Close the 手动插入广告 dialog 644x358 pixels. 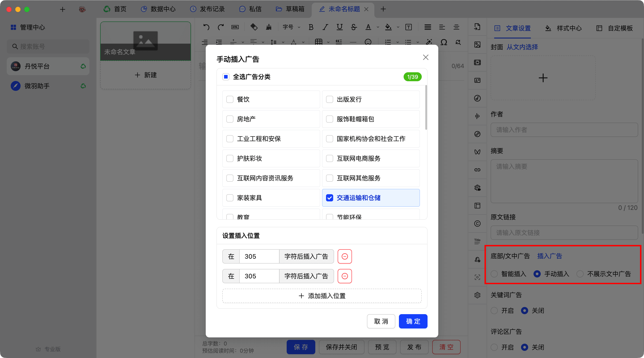click(426, 57)
